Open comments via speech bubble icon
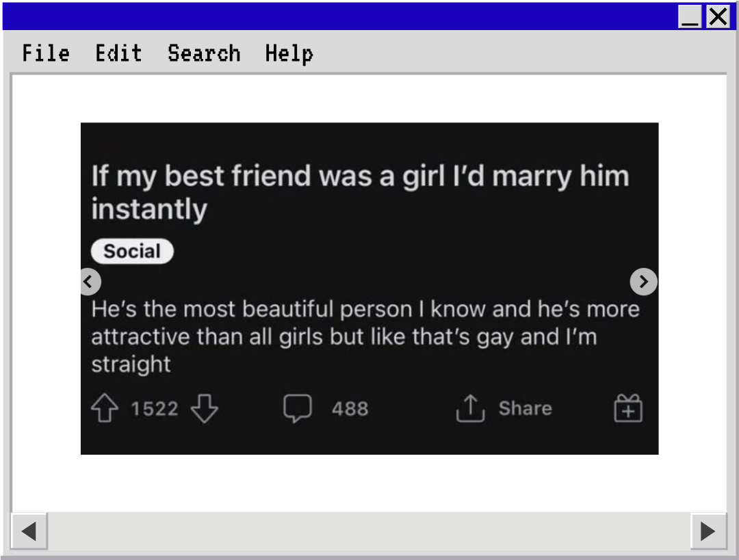 point(298,409)
